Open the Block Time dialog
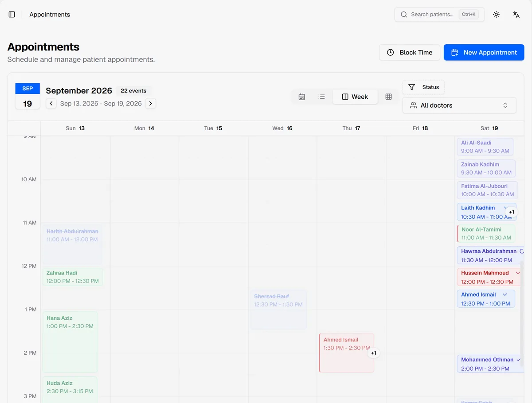 coord(410,52)
